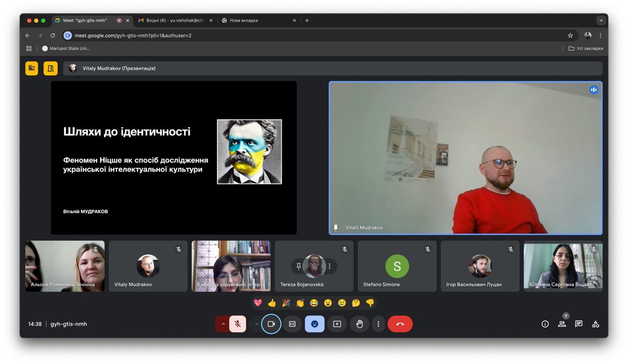Send the sparkling heart reaction
This screenshot has height=364, width=628.
[x=258, y=303]
